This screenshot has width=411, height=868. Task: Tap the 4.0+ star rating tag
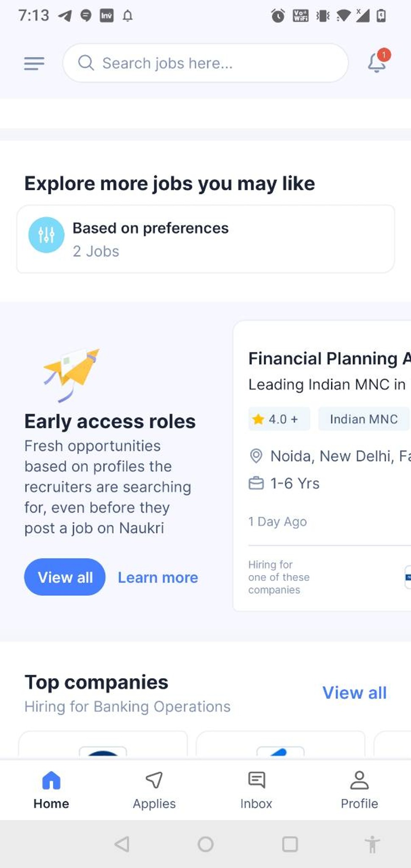[279, 419]
